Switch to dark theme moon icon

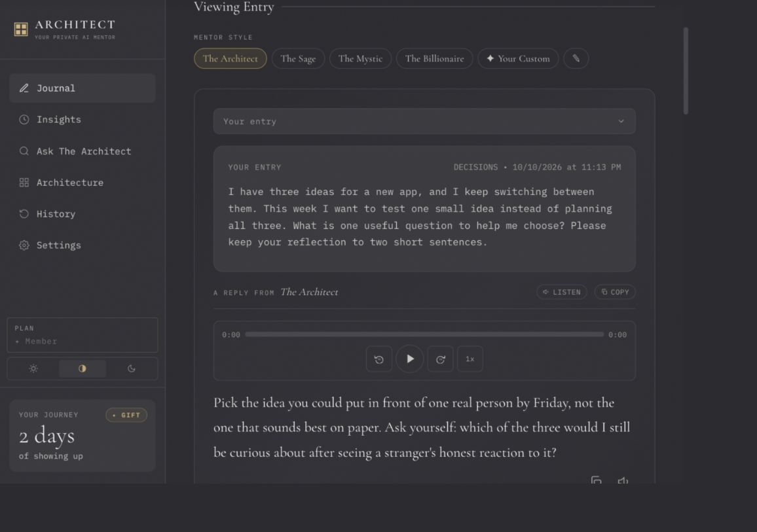(x=132, y=368)
